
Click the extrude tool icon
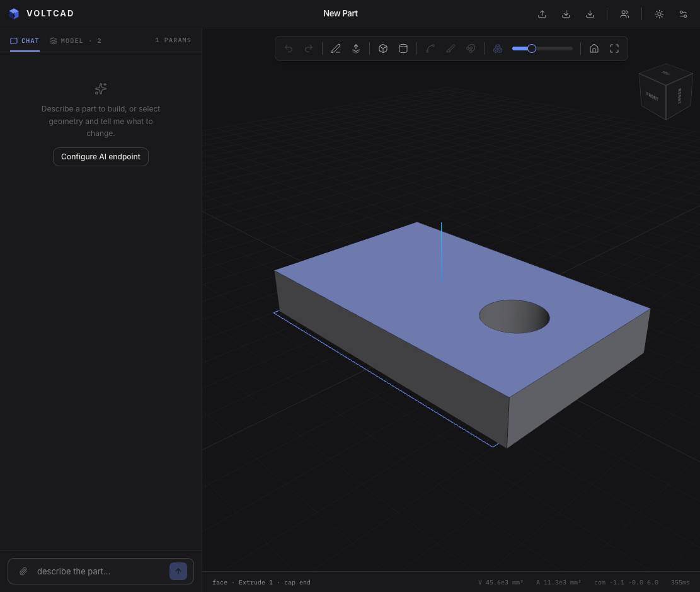pos(356,48)
